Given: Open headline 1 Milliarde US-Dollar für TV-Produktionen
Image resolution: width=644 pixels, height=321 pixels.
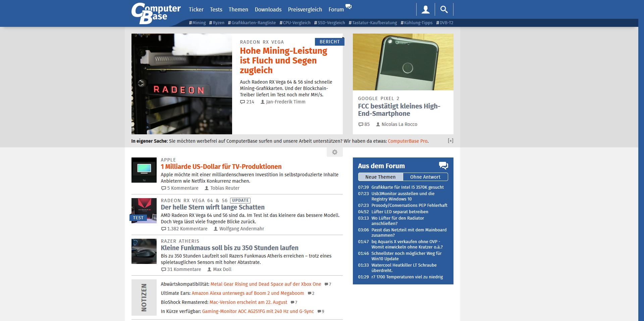Looking at the screenshot, I should tap(221, 167).
